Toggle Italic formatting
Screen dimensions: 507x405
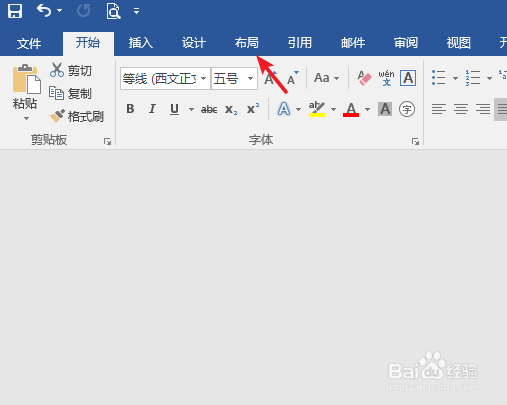[x=152, y=109]
